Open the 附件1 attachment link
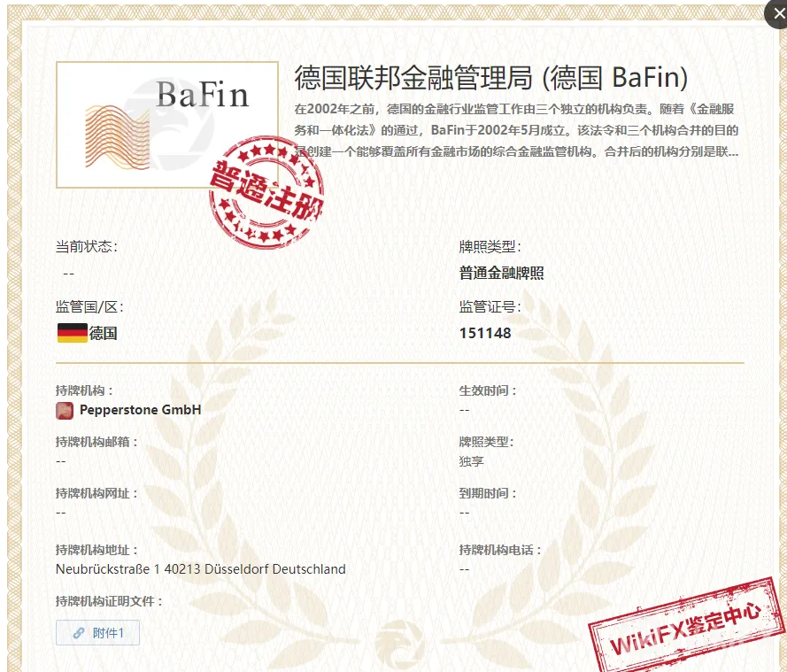 [x=97, y=633]
